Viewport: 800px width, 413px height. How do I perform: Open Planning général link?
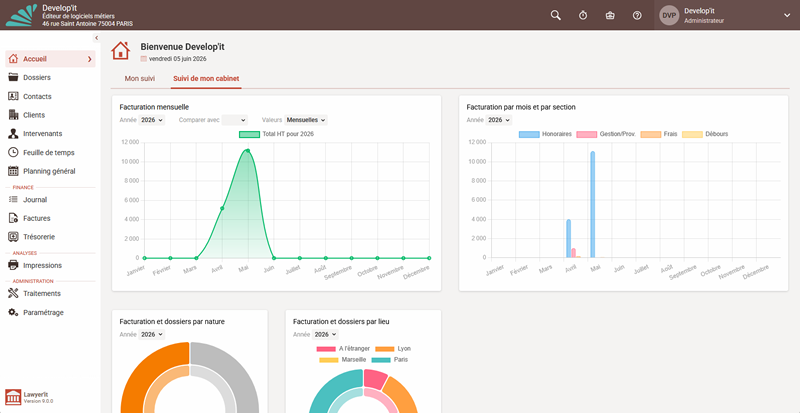(49, 171)
